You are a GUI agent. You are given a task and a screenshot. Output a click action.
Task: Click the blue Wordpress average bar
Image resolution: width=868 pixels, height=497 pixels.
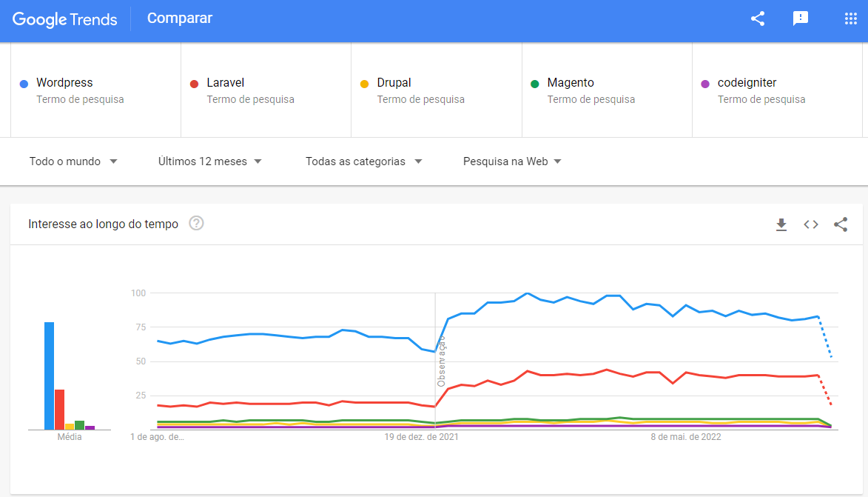49,376
